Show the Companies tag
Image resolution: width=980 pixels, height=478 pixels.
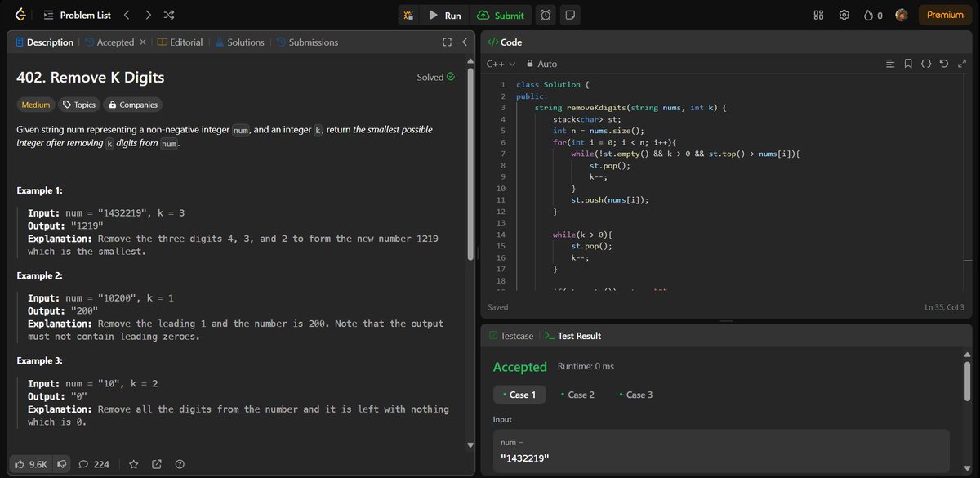click(x=132, y=105)
